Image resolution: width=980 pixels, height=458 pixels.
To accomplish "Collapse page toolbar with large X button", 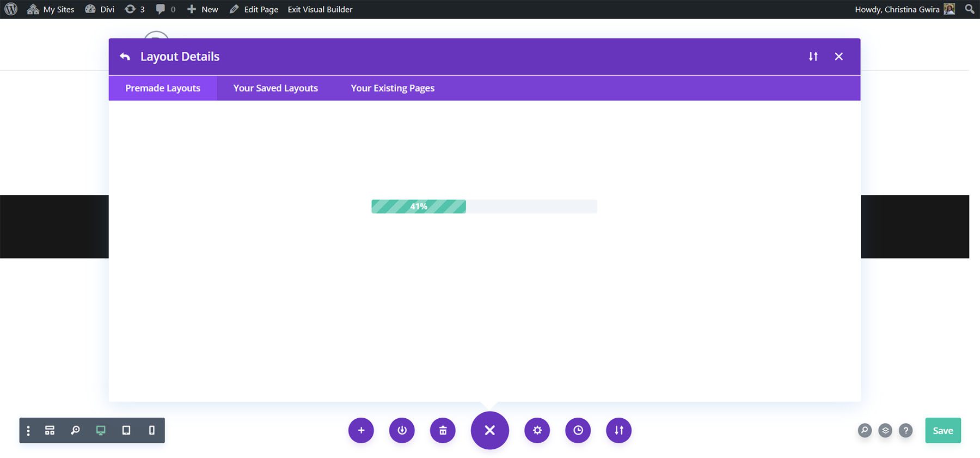I will pyautogui.click(x=489, y=430).
